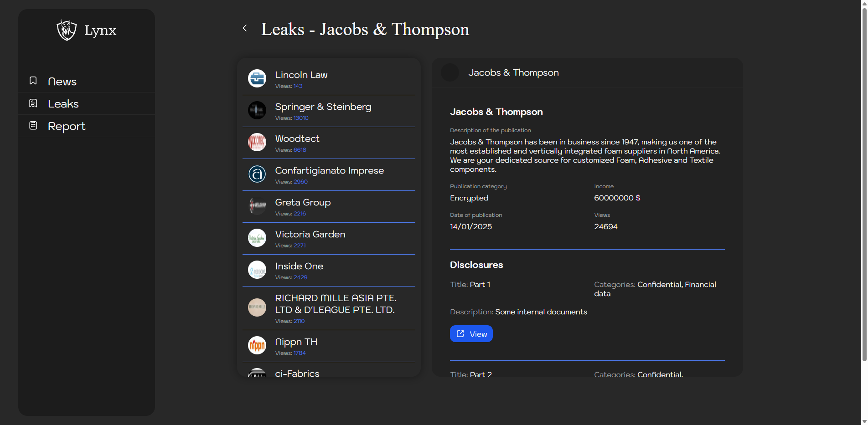This screenshot has width=868, height=425.
Task: Click the scroll down arrow at bottom right
Action: 864,421
